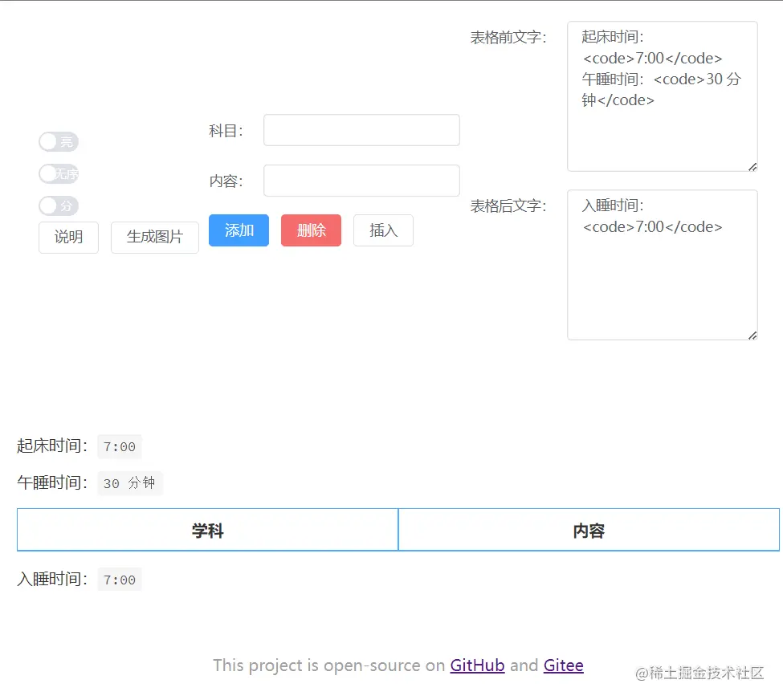Enable the 无序 (unordered) switch

(59, 173)
